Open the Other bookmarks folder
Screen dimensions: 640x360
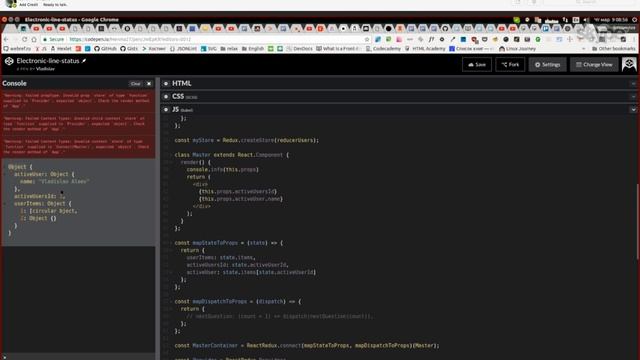click(x=613, y=49)
